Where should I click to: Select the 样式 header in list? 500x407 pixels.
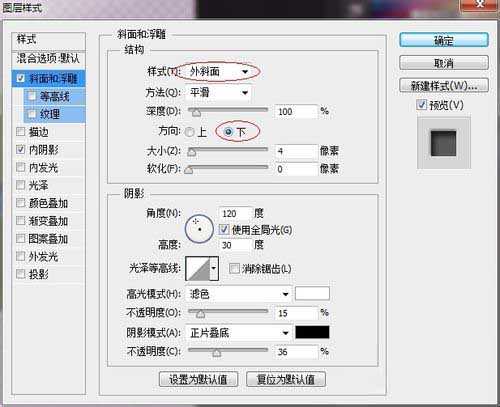(x=48, y=39)
